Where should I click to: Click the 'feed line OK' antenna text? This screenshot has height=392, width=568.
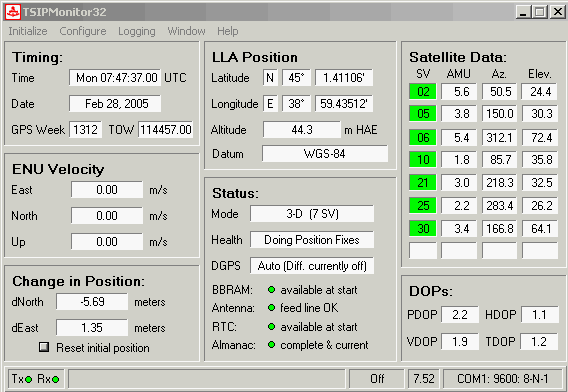(309, 308)
